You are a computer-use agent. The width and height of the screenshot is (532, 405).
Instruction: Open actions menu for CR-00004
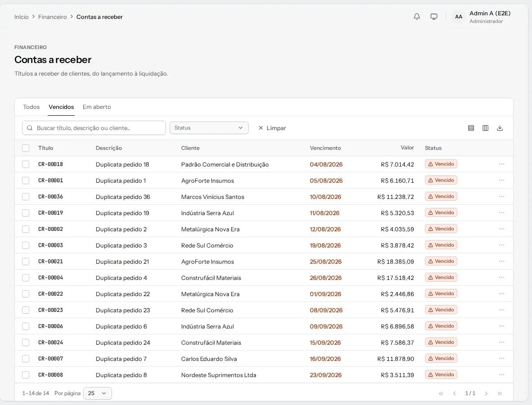coord(501,277)
